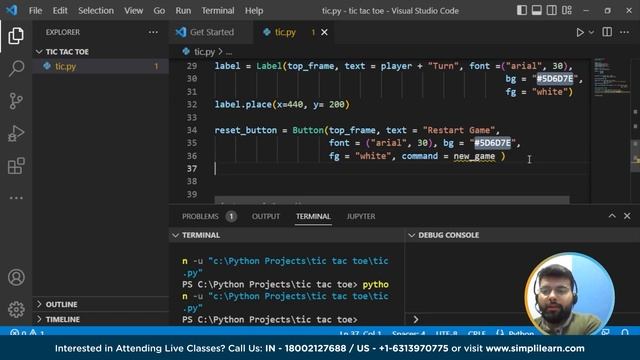The image size is (640, 360).
Task: Open the Help menu
Action: 254,11
